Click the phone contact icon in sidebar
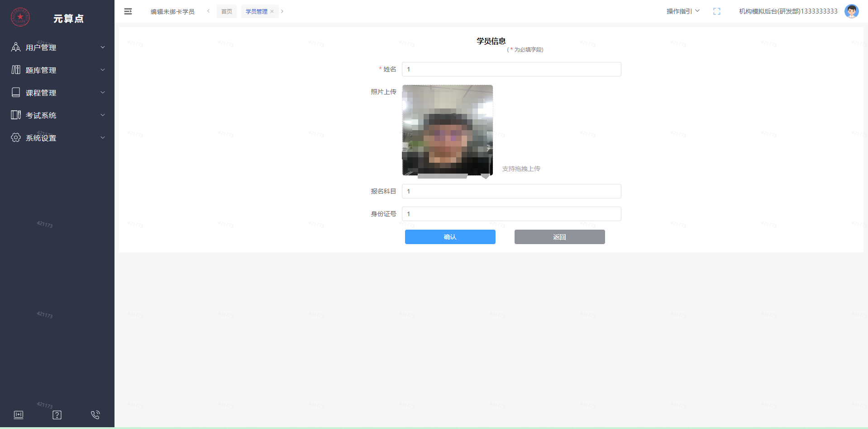The width and height of the screenshot is (868, 429). click(x=95, y=415)
